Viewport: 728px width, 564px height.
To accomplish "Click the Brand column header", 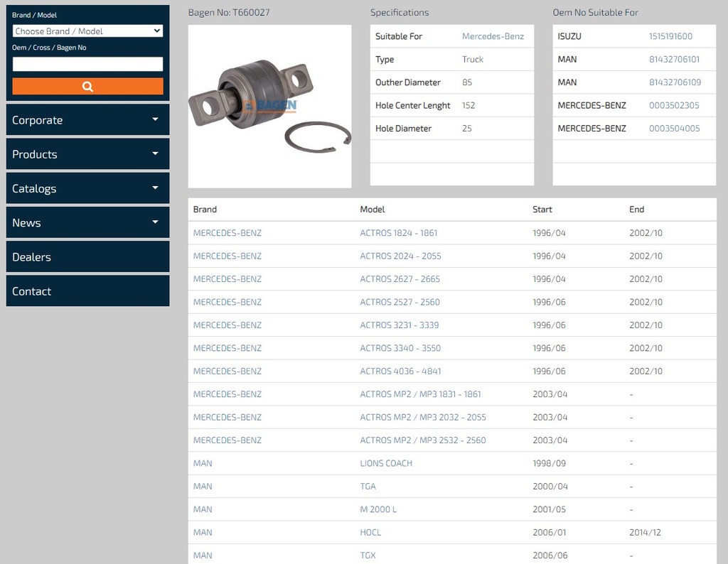I will point(205,209).
